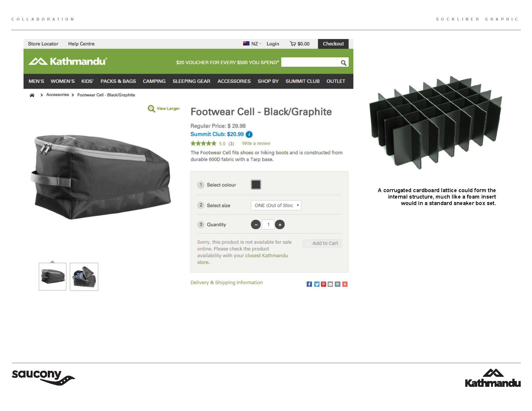532x411 pixels.
Task: Click the search magnifier icon
Action: (343, 63)
